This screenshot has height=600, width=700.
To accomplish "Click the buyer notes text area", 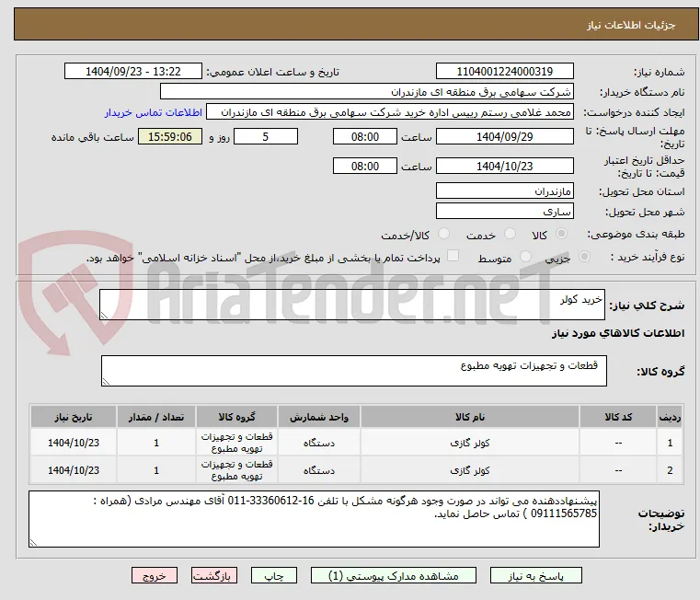I will (x=314, y=519).
